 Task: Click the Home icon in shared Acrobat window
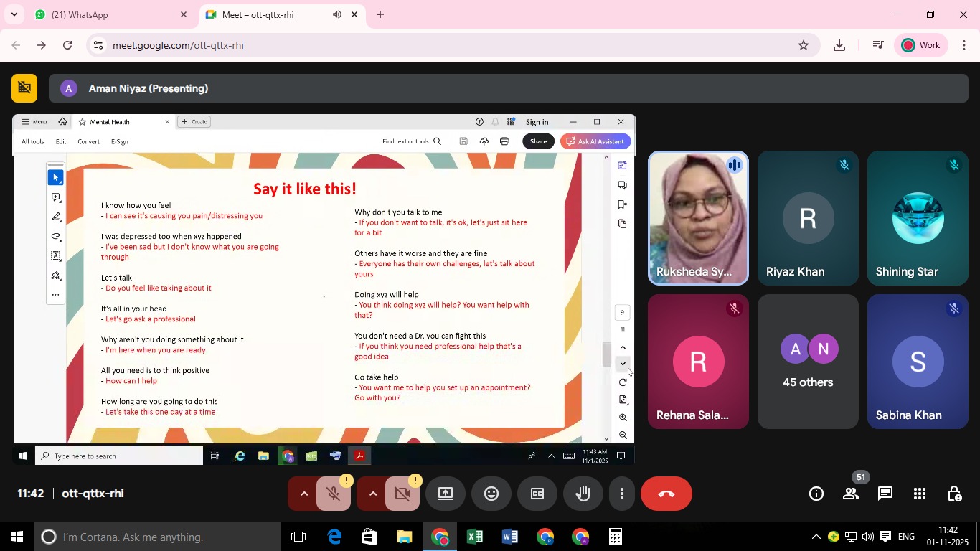(x=63, y=122)
